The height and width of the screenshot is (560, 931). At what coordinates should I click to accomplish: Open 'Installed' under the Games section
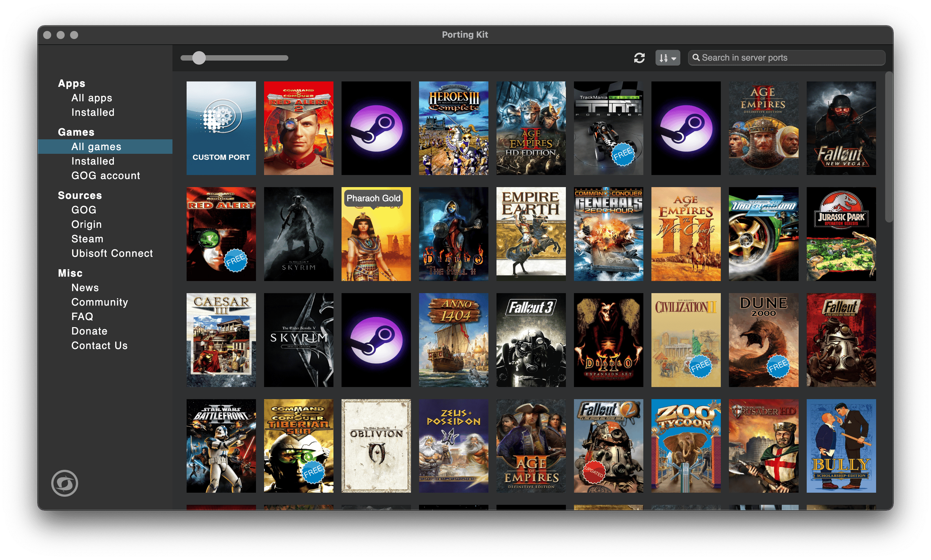93,161
